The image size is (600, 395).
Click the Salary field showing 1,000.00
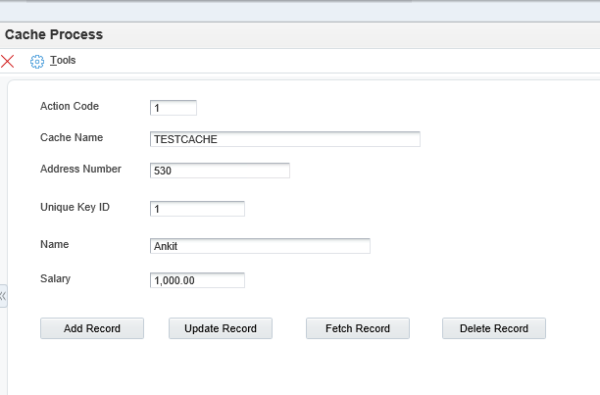197,280
